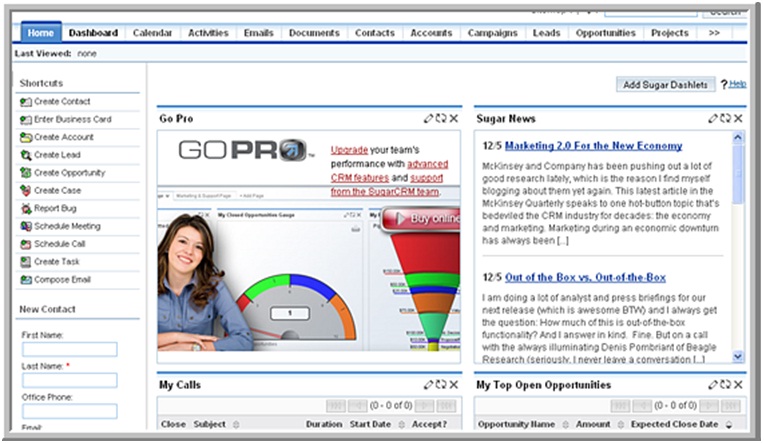The width and height of the screenshot is (764, 443).
Task: Click the Create Opportunity shortcut icon
Action: tap(26, 173)
